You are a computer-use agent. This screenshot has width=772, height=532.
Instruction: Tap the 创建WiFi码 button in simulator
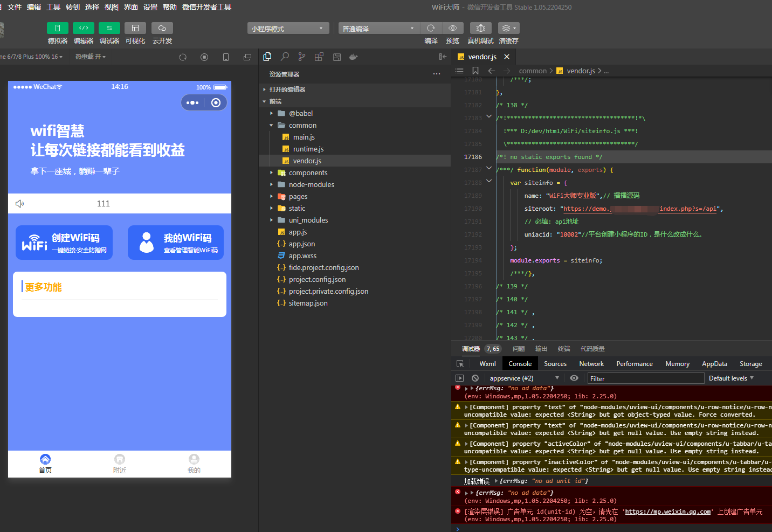(x=64, y=243)
